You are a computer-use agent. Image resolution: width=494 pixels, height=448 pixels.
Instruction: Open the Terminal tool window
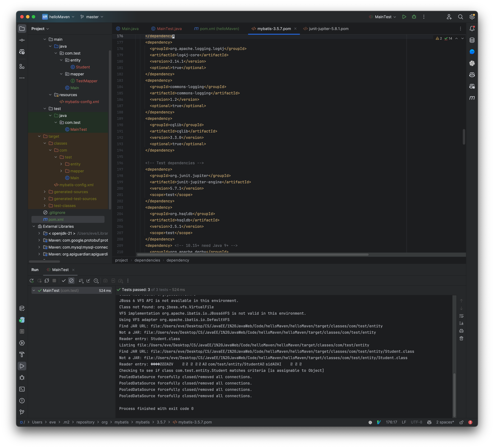pos(22,389)
